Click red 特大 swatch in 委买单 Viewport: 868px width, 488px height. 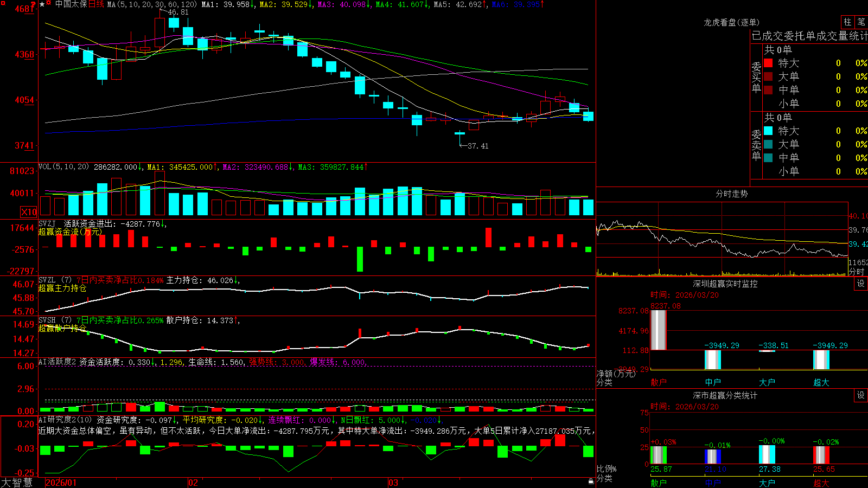(x=768, y=63)
